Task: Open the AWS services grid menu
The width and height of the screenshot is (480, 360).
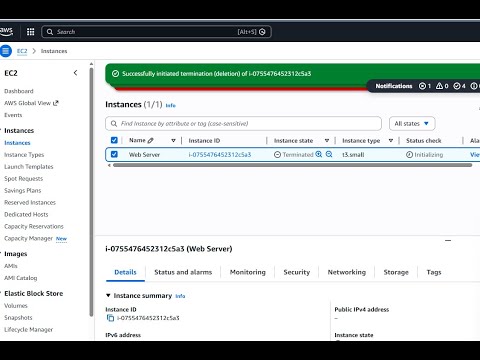Action: pos(31,32)
